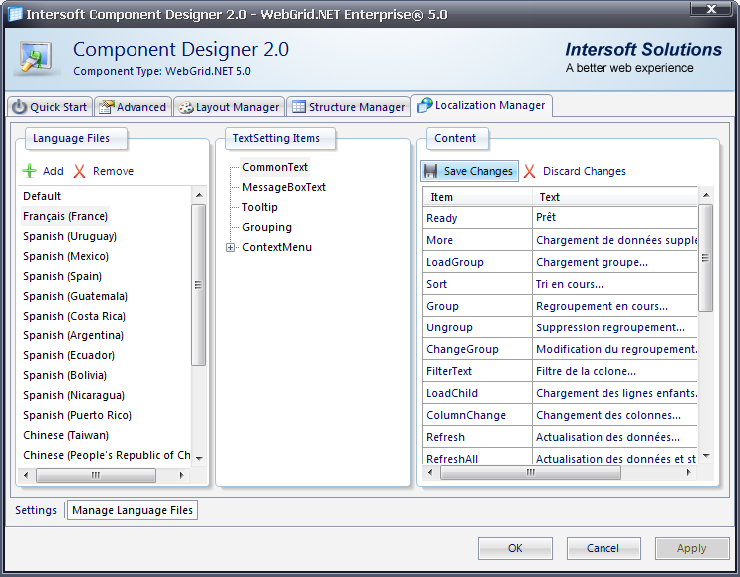
Task: Click the 'Regroupement en cours...' cell
Action: pos(615,306)
